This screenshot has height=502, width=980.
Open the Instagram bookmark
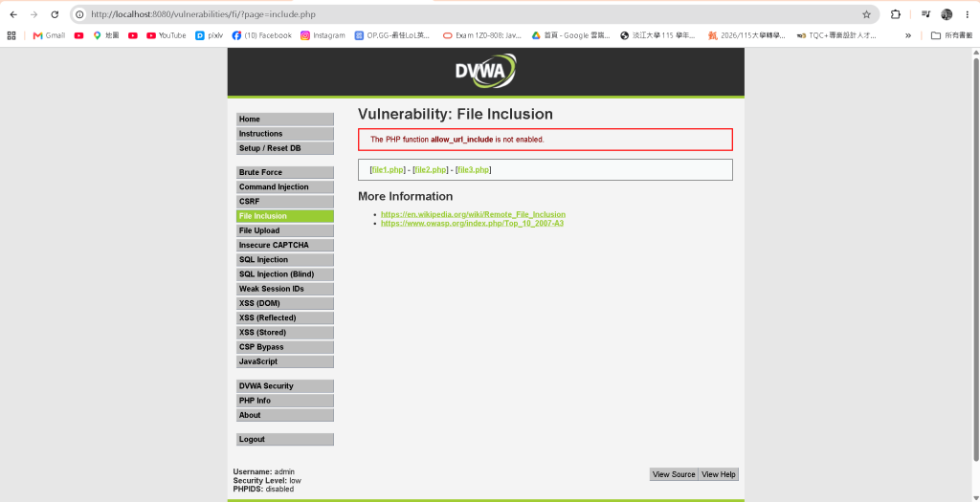tap(323, 35)
